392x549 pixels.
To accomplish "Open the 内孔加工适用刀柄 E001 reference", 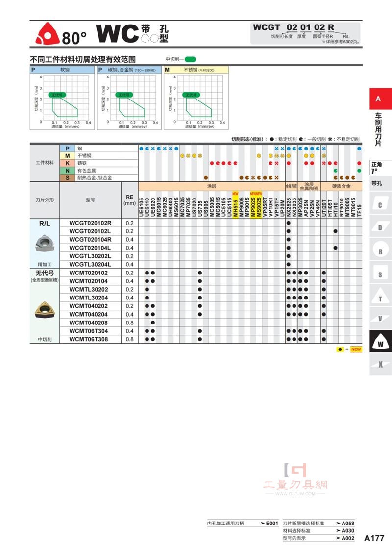I will click(x=243, y=523).
